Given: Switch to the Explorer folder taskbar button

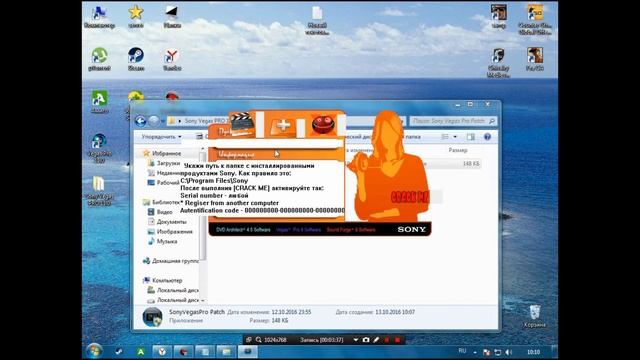Looking at the screenshot, I should click(x=226, y=351).
